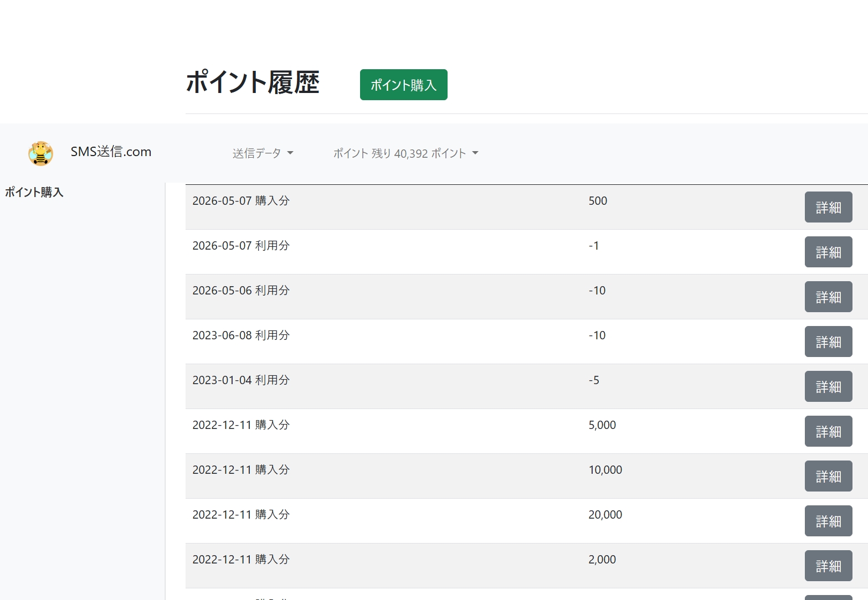Screen dimensions: 868x600
Task: Click the 500 points value
Action: (598, 201)
